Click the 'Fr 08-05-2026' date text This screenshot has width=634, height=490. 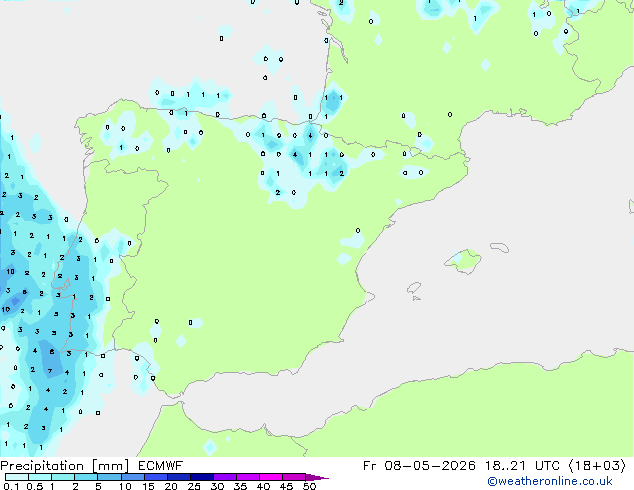(x=419, y=466)
